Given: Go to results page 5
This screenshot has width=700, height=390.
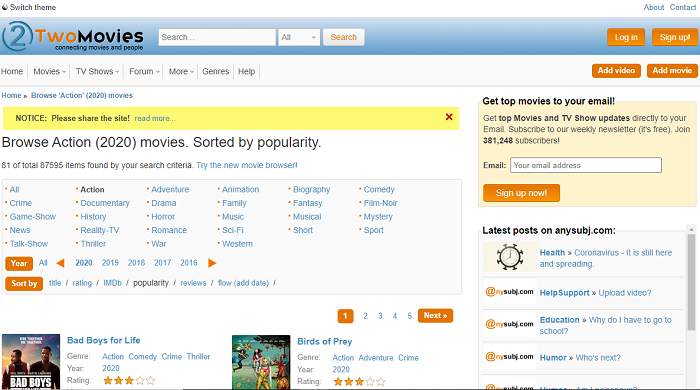Looking at the screenshot, I should (x=409, y=316).
